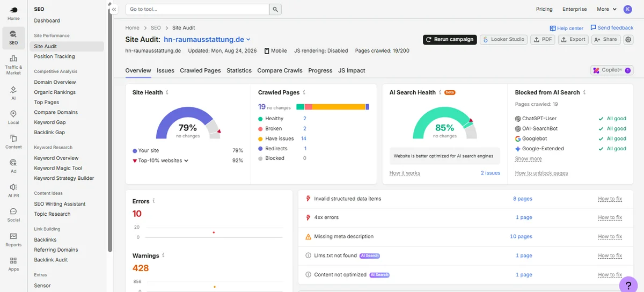Viewport: 644px width, 292px height.
Task: Open the Reports section icon
Action: (x=13, y=239)
